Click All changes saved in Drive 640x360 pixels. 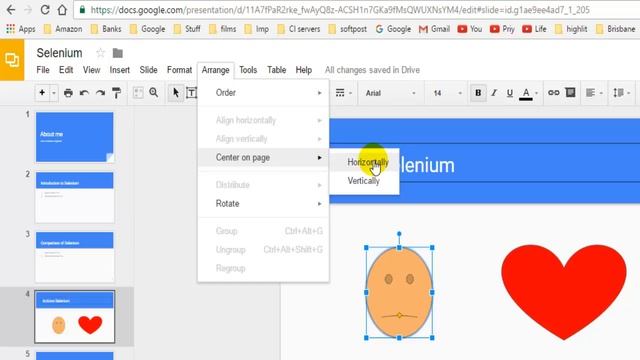coord(372,70)
